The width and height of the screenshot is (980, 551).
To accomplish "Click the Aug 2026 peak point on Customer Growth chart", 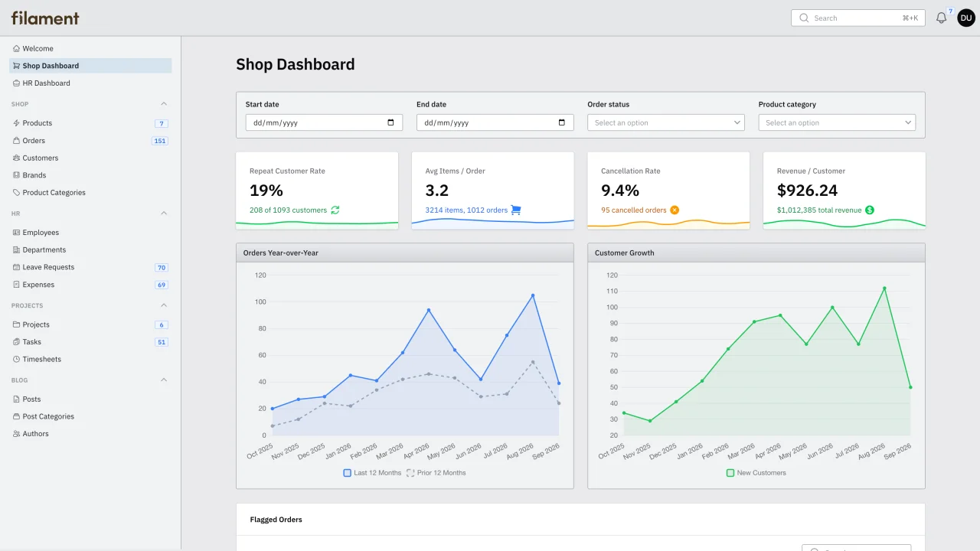I will [x=884, y=289].
